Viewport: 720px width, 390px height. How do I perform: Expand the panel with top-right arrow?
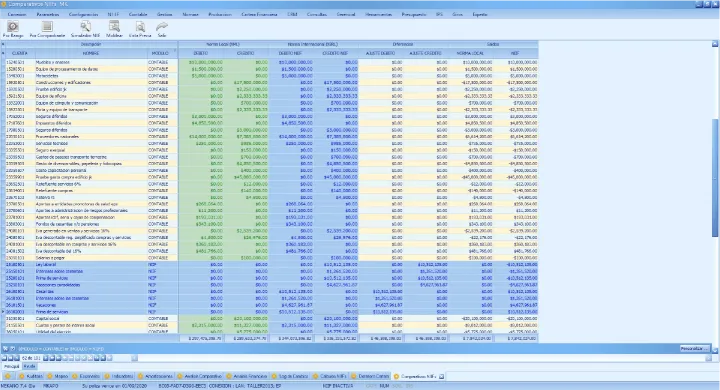(715, 44)
